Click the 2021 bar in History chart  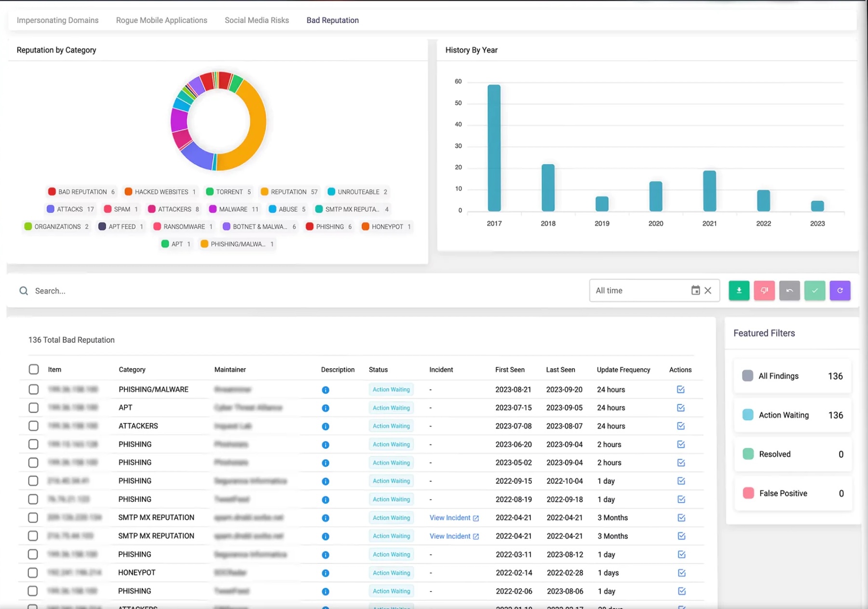click(x=709, y=191)
